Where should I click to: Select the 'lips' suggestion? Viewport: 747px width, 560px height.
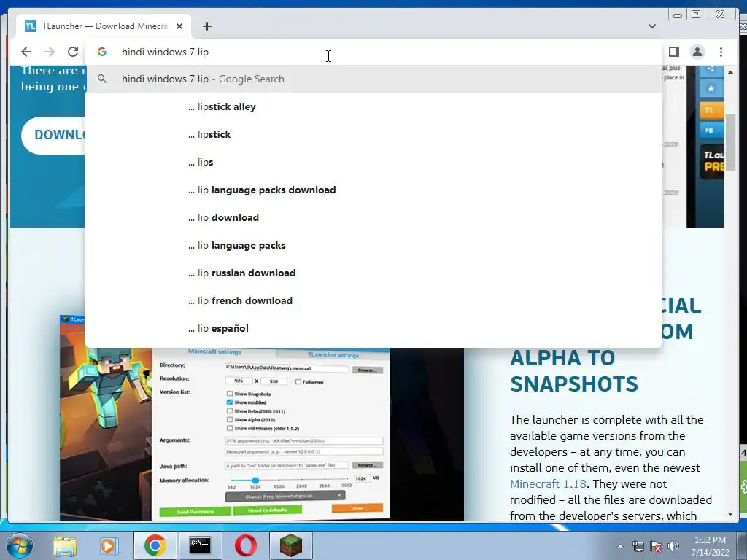pyautogui.click(x=373, y=162)
